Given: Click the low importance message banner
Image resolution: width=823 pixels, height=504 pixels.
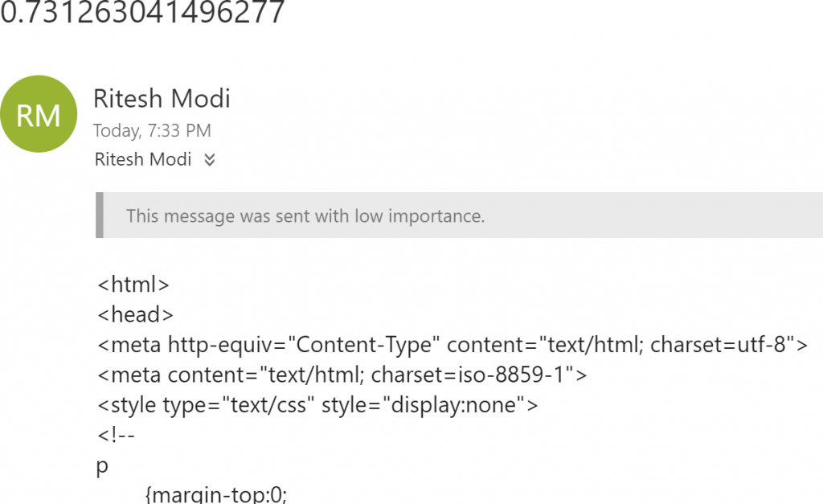Looking at the screenshot, I should (x=458, y=215).
